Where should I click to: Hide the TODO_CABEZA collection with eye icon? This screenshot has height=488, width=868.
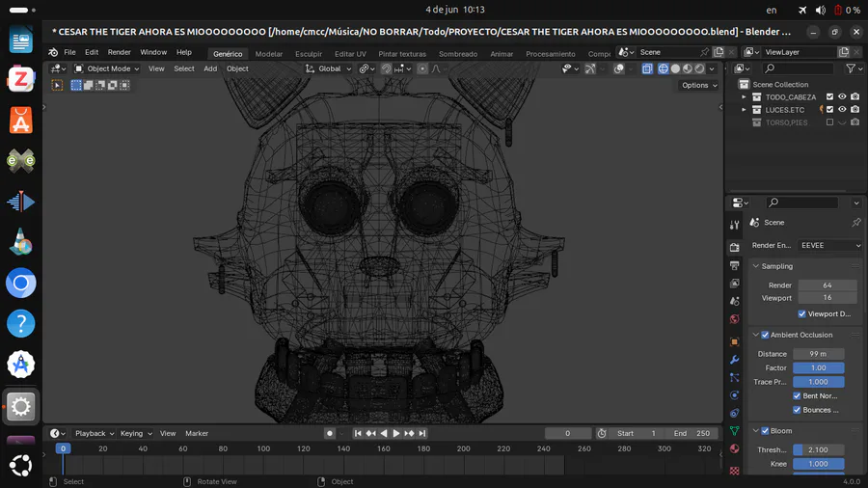(x=842, y=97)
